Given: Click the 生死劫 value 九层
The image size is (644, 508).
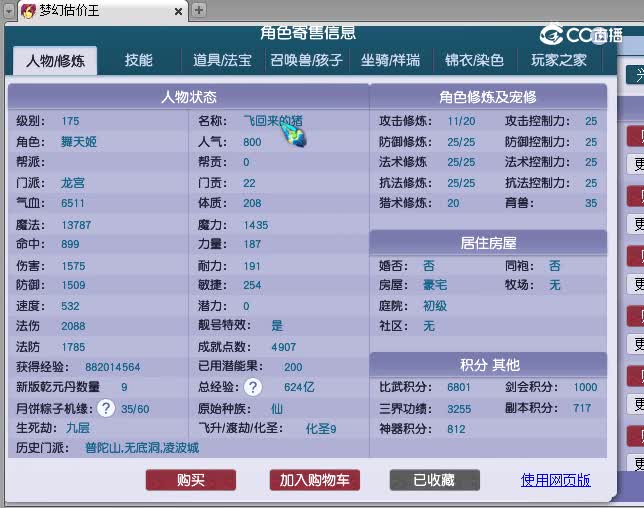Looking at the screenshot, I should (78, 428).
